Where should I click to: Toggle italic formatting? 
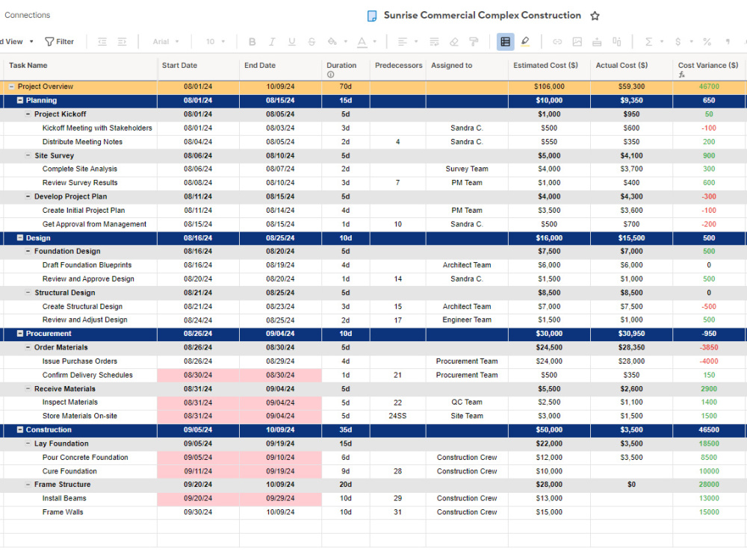coord(272,41)
